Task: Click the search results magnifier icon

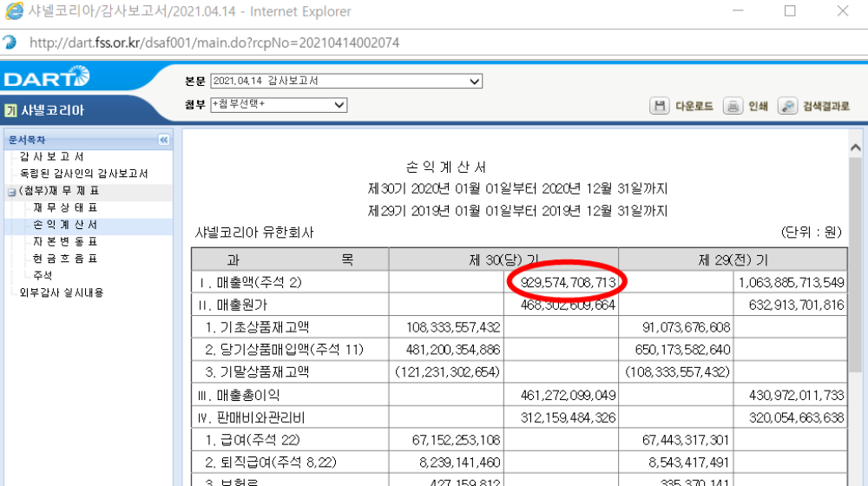Action: click(787, 106)
